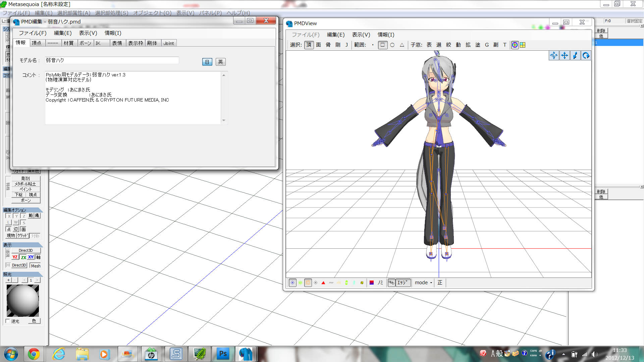Click the ペイント paint button
The image size is (644, 362).
click(26, 189)
